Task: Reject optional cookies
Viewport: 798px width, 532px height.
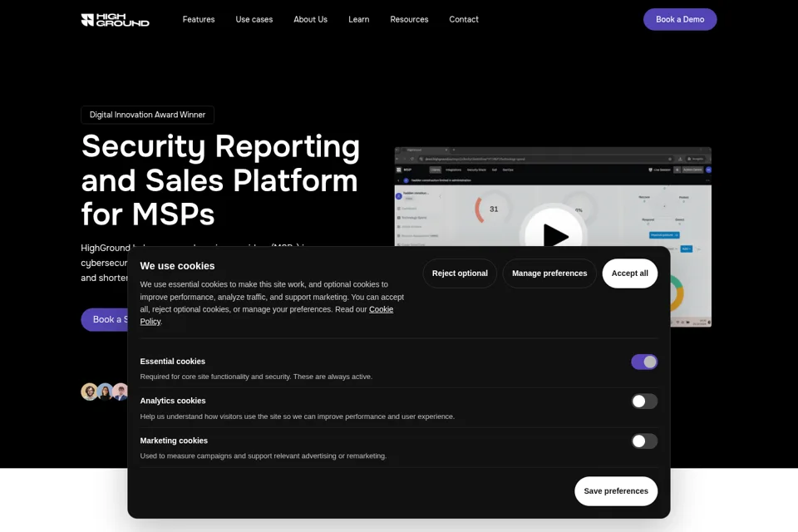Action: click(460, 273)
